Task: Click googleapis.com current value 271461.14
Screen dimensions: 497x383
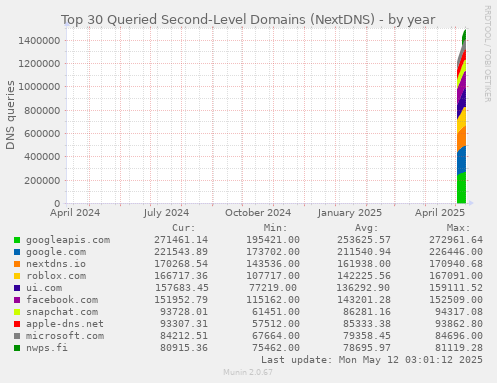Action: (x=181, y=240)
